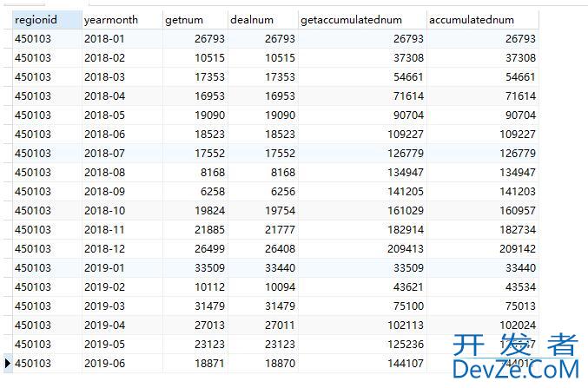Screen dimensions: 588x388
Task: Click the getnum column header
Action: coord(195,20)
